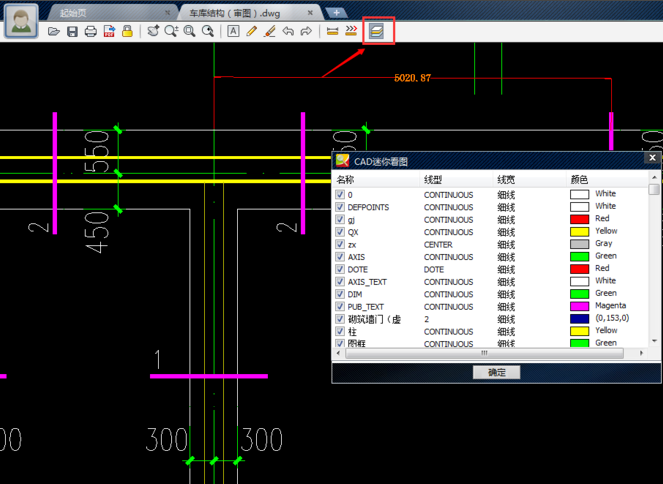Click the Open file folder icon

54,32
